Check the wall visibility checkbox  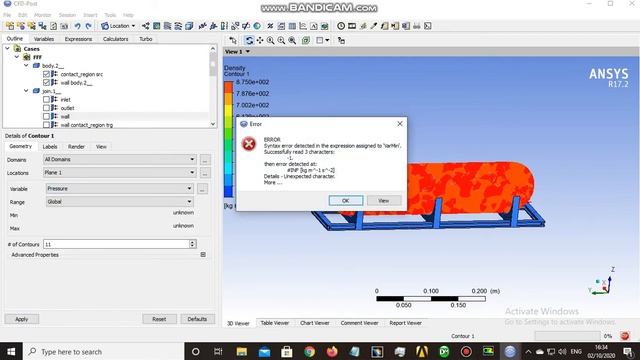[46, 116]
